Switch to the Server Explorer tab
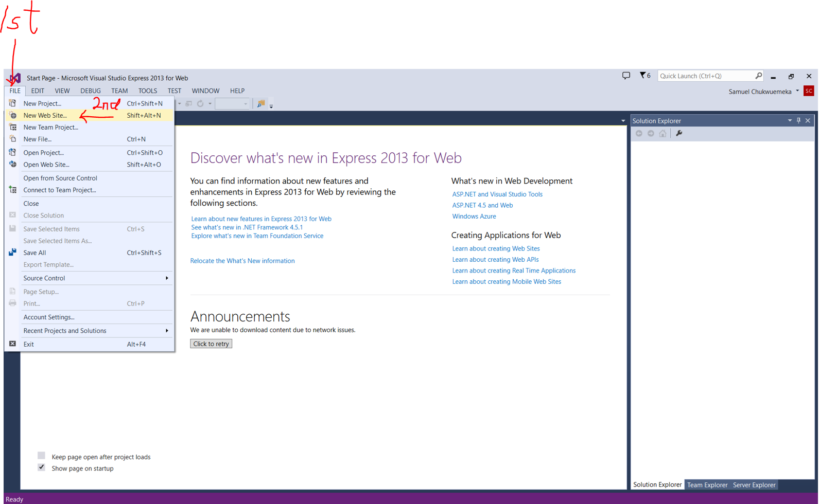This screenshot has height=504, width=819. [754, 485]
